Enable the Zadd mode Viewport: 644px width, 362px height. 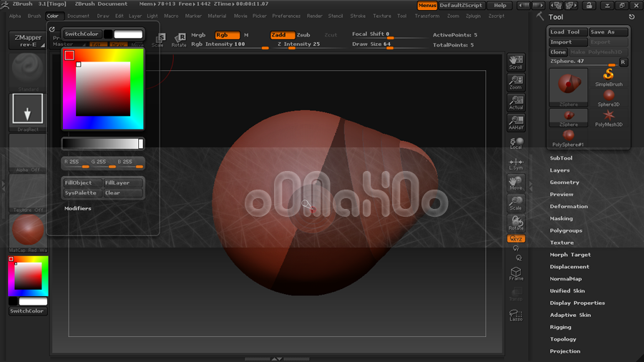282,35
